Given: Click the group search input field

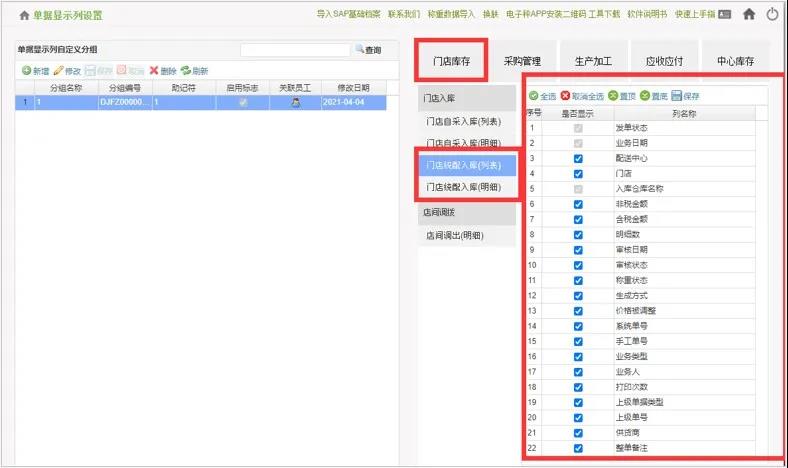Looking at the screenshot, I should coord(295,50).
